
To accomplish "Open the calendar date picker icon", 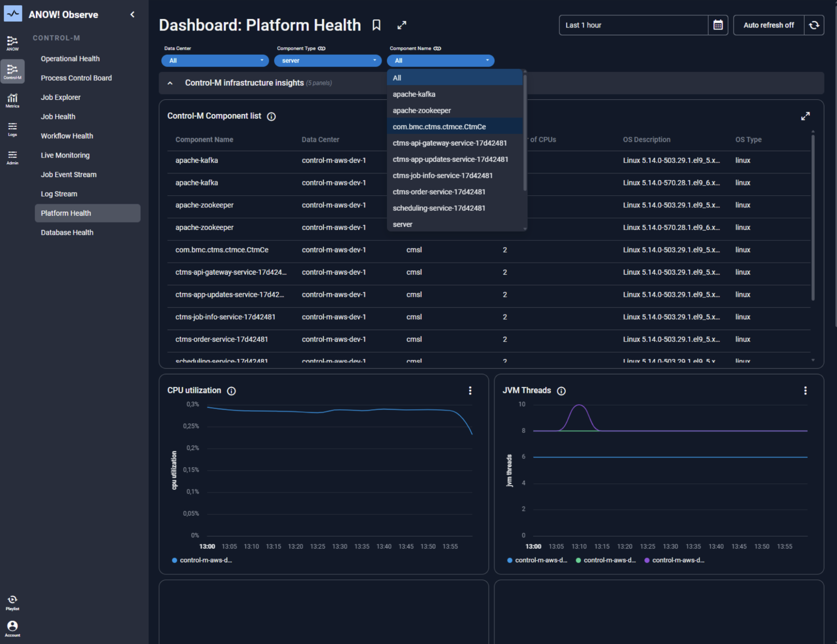I will (718, 25).
